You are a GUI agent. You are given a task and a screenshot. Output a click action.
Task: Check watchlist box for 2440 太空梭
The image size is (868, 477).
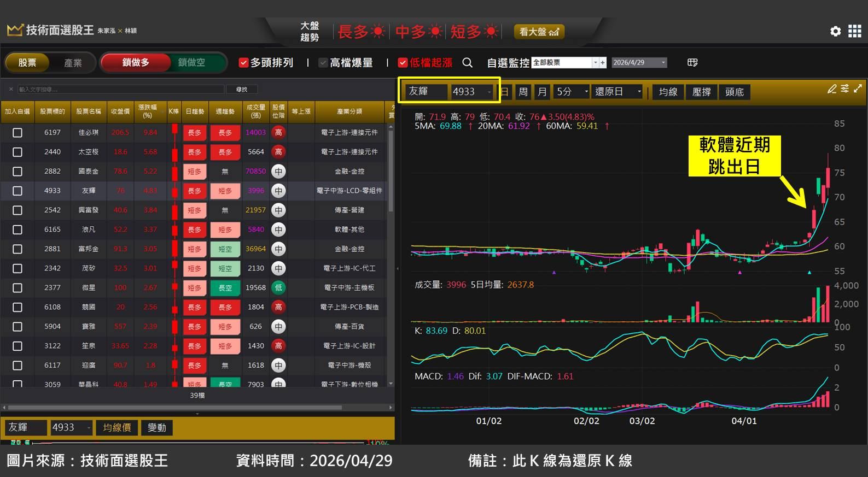point(18,152)
